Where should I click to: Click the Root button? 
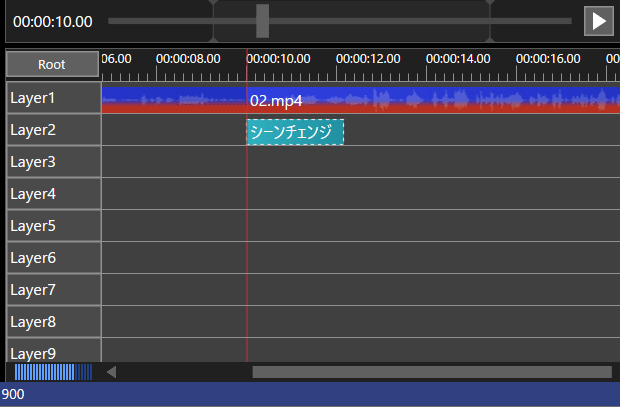click(x=52, y=64)
